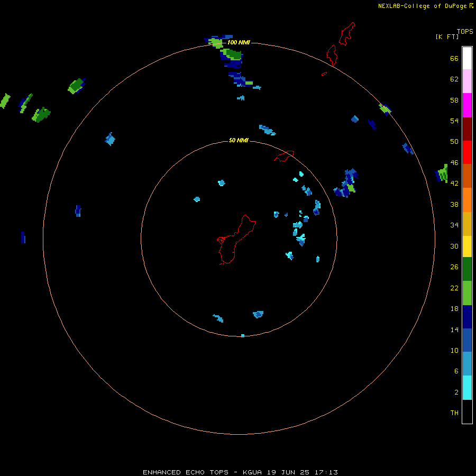Image resolution: width=476 pixels, height=476 pixels.
Task: Click the 30 value on the legend
Action: pos(454,246)
